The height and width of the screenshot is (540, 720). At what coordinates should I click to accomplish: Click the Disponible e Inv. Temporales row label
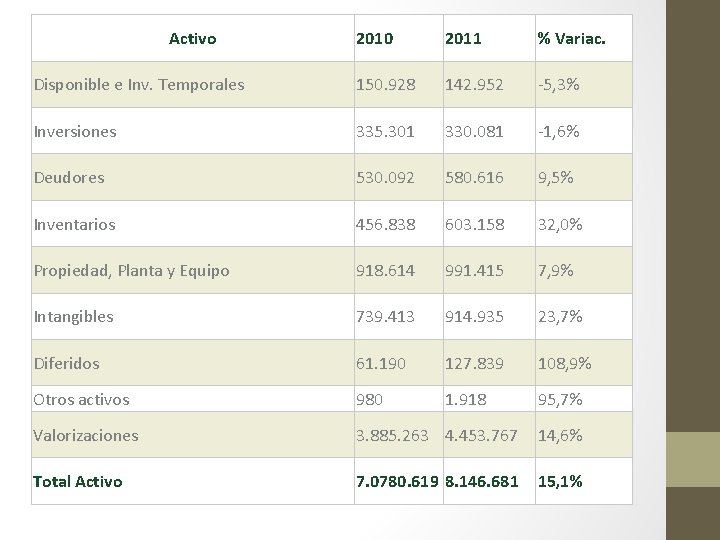139,85
